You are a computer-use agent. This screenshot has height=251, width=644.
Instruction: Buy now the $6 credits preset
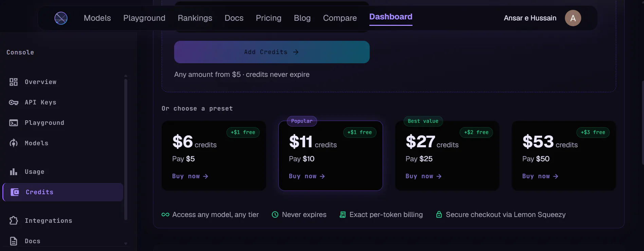(190, 176)
